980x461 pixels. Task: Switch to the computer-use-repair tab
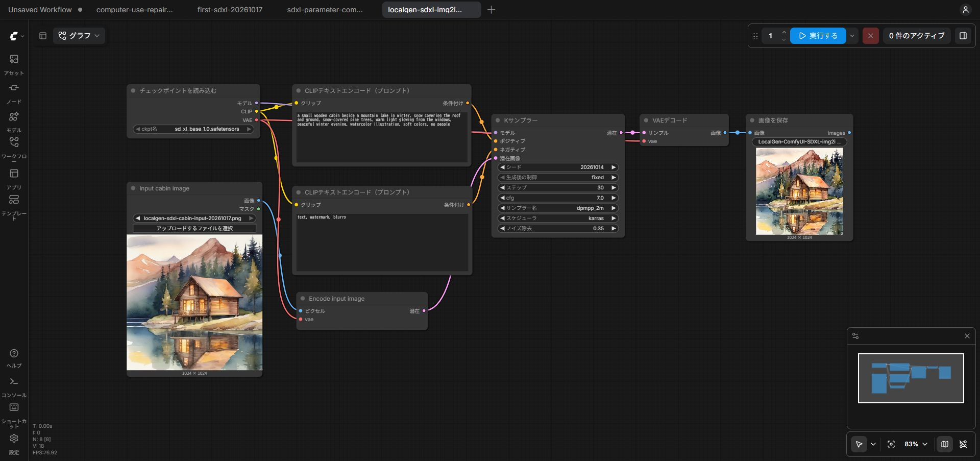[x=134, y=10]
